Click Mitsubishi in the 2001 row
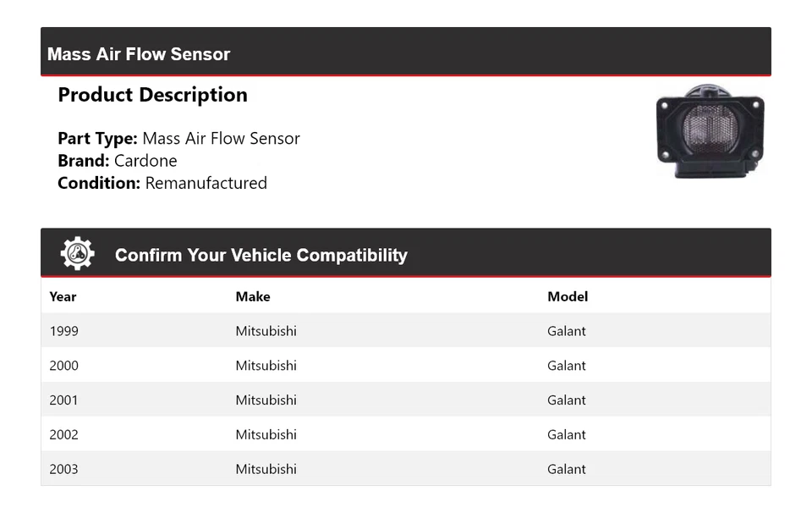Screen dimensions: 812x513 coord(266,400)
